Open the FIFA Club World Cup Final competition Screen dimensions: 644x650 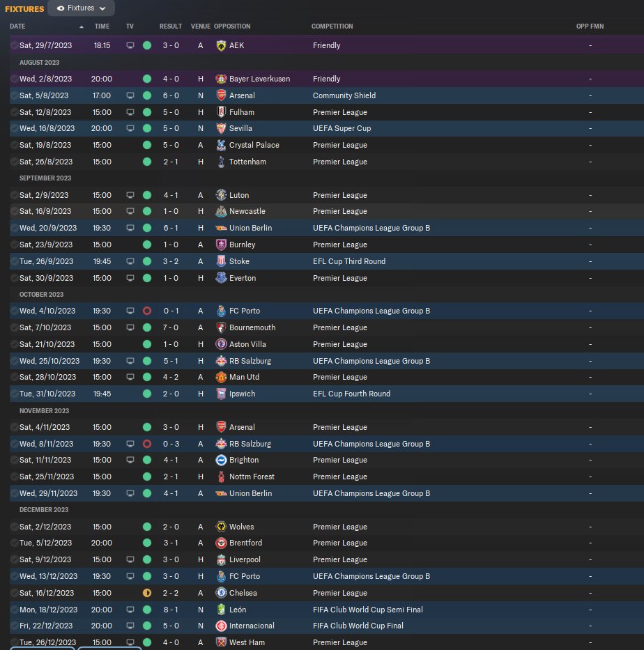pyautogui.click(x=358, y=626)
